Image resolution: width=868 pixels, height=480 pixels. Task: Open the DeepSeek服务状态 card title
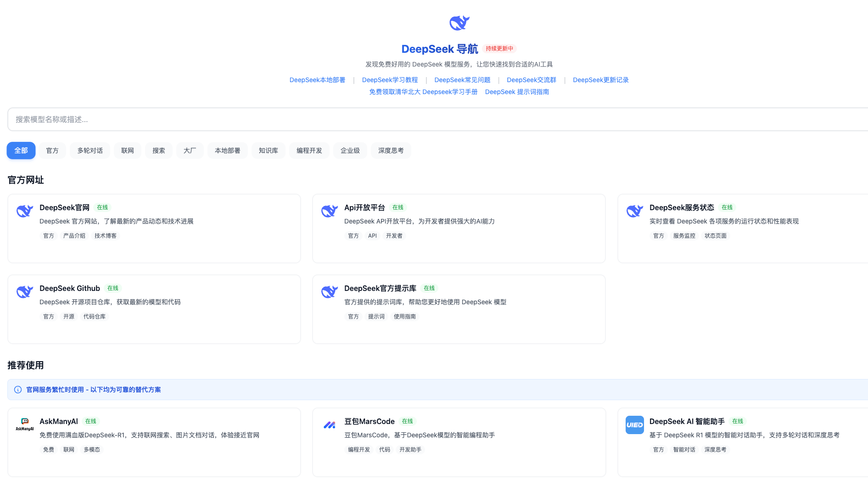point(682,207)
